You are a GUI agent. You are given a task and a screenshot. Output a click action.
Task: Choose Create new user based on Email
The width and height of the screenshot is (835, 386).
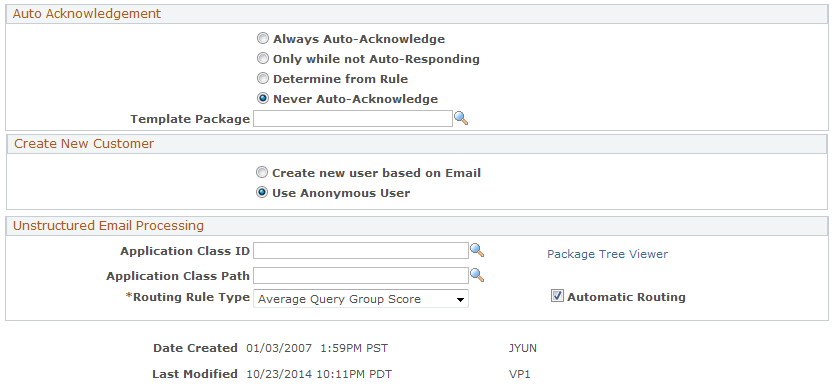pos(261,173)
